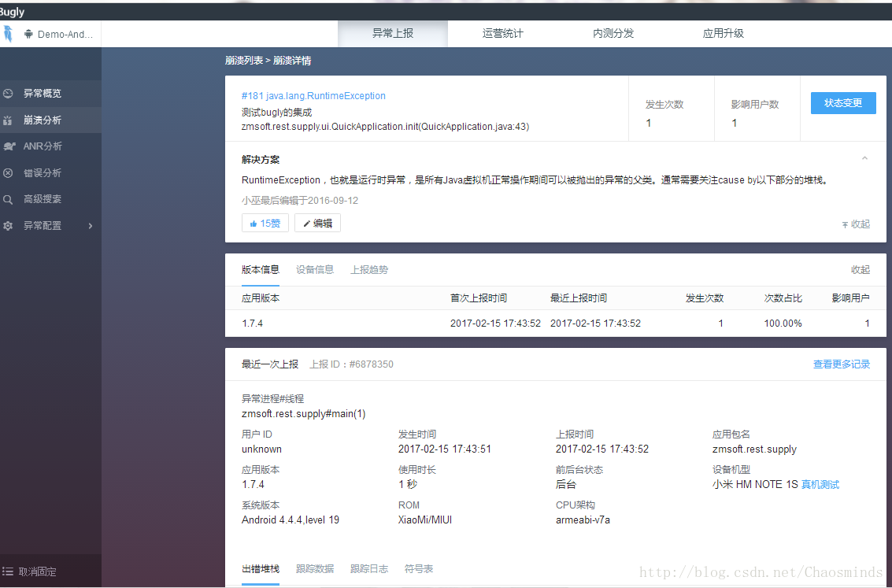The height and width of the screenshot is (588, 892).
Task: Click the 小米 HM NOTE 1S device text
Action: [755, 485]
